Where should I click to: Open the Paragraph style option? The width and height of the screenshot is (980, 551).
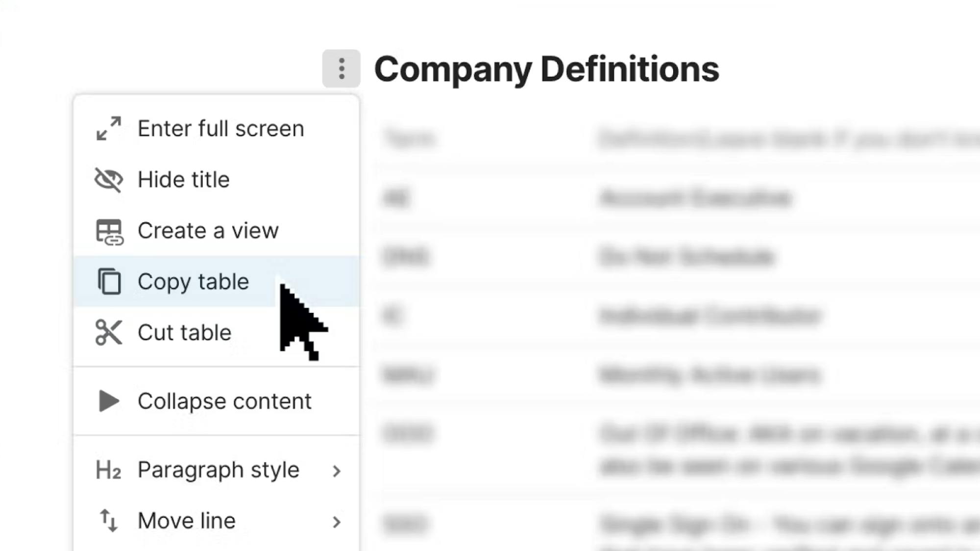coord(218,470)
